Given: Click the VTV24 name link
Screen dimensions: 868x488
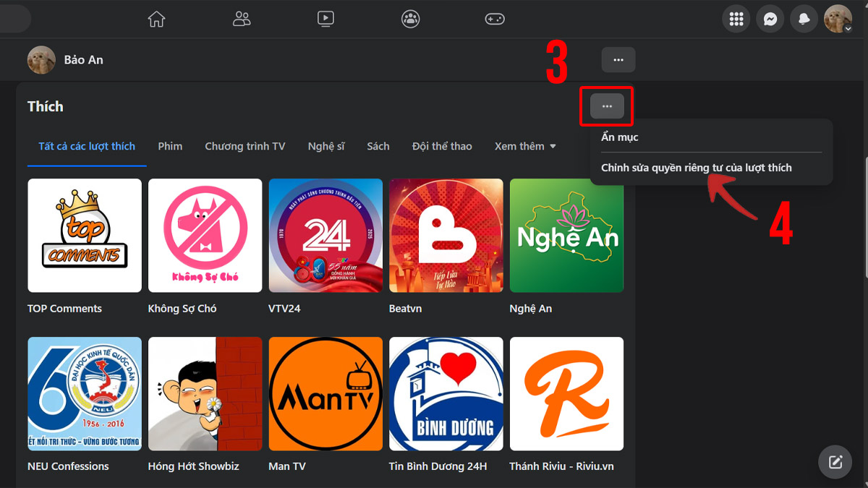Looking at the screenshot, I should tap(284, 309).
